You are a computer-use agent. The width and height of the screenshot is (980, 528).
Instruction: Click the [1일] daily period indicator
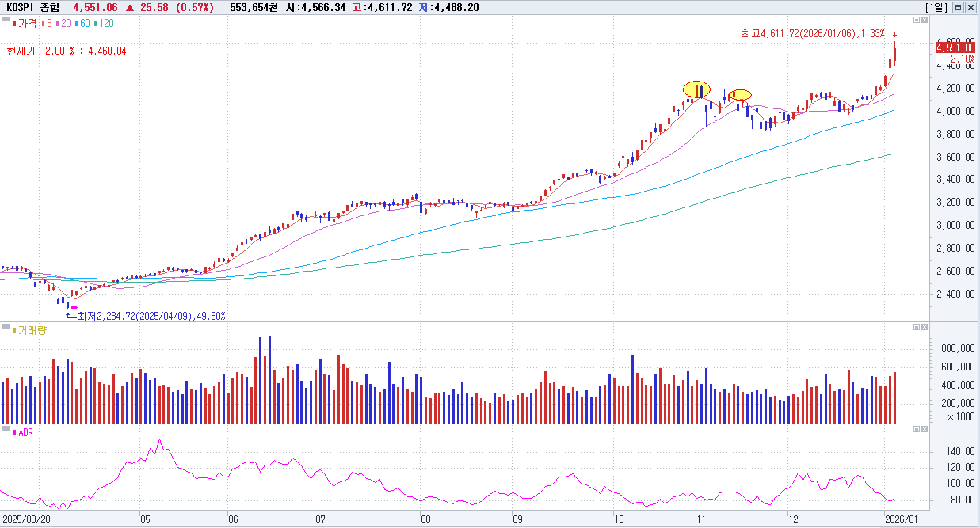[x=936, y=7]
